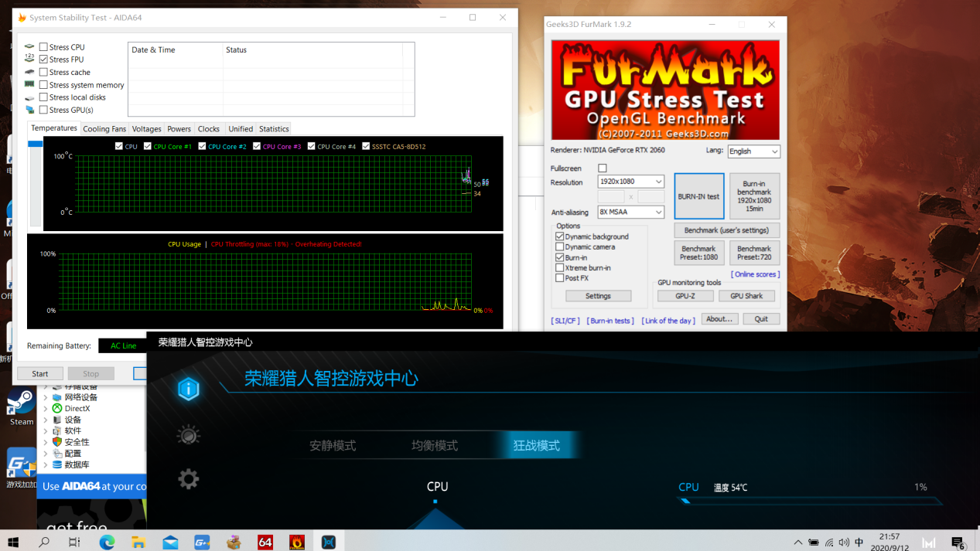Launch GPU-Z monitoring tool
This screenshot has width=980, height=551.
[685, 296]
